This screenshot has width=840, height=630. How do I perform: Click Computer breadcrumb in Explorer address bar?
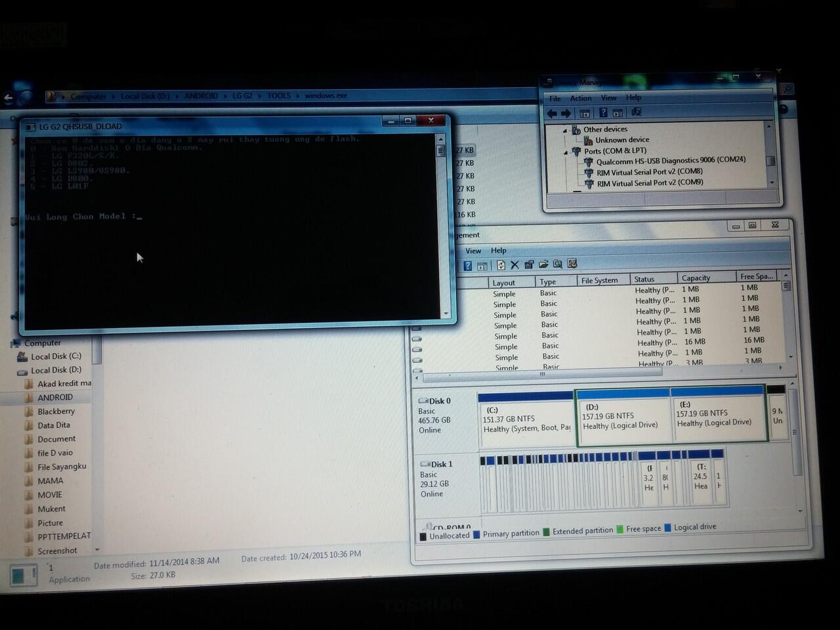tap(88, 96)
